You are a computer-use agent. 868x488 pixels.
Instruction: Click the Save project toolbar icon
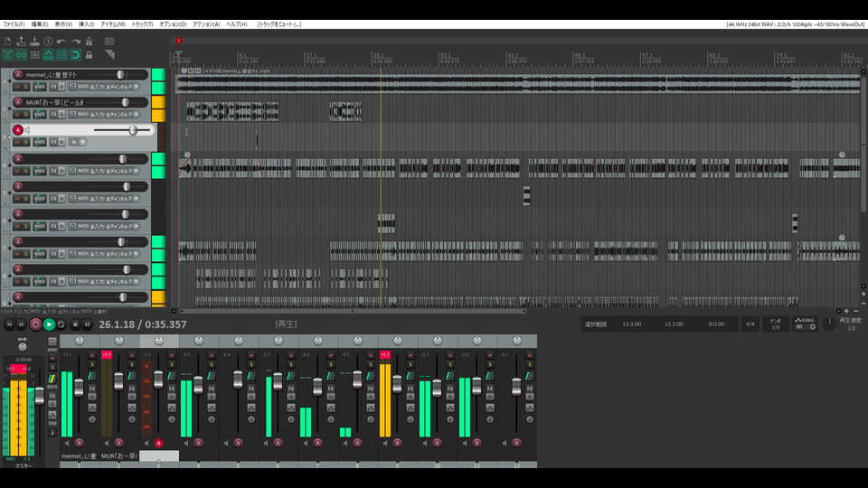pyautogui.click(x=34, y=42)
